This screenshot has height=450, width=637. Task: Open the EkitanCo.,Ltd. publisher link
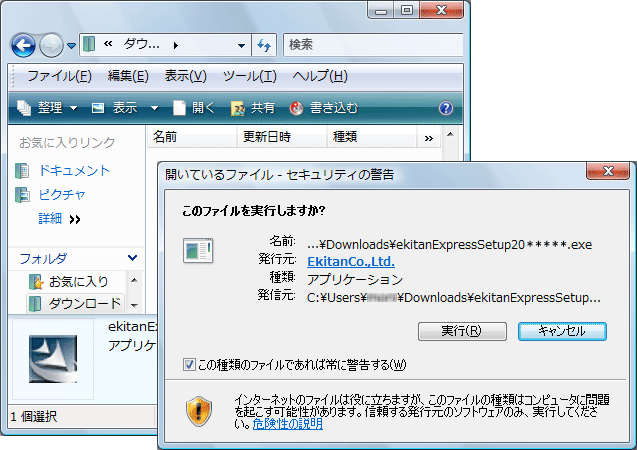pyautogui.click(x=350, y=262)
